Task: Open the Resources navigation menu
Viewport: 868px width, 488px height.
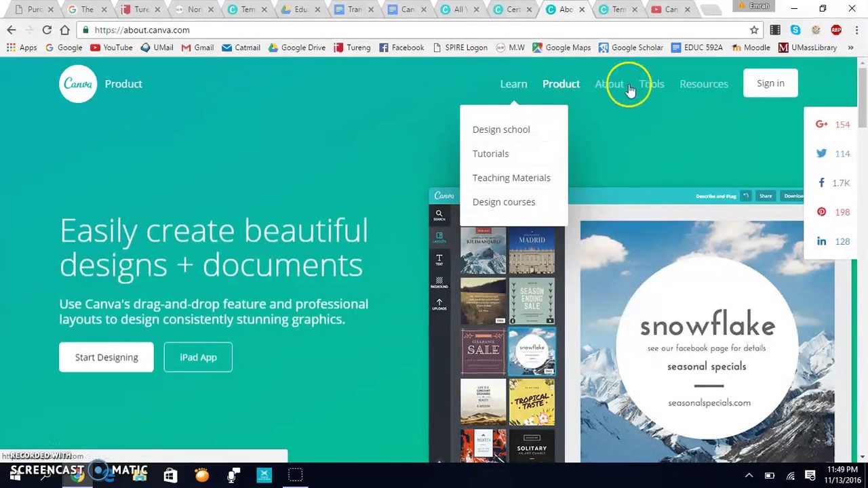Action: 704,84
